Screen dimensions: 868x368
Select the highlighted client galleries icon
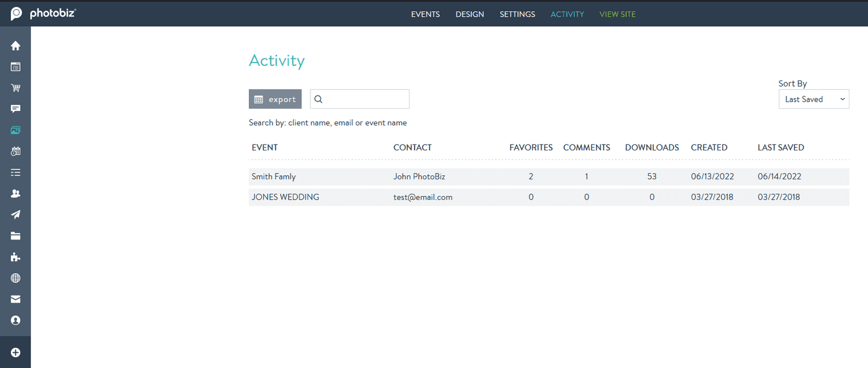coord(15,130)
